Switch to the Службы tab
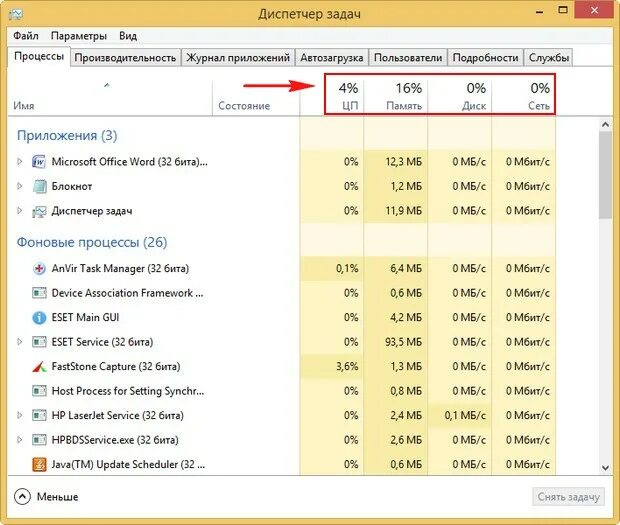 coord(548,58)
